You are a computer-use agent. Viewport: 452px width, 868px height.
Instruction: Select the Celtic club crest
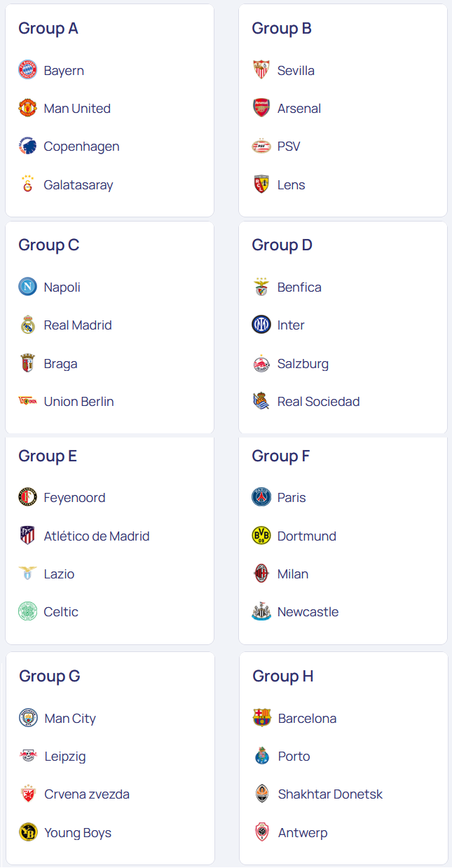click(x=27, y=611)
